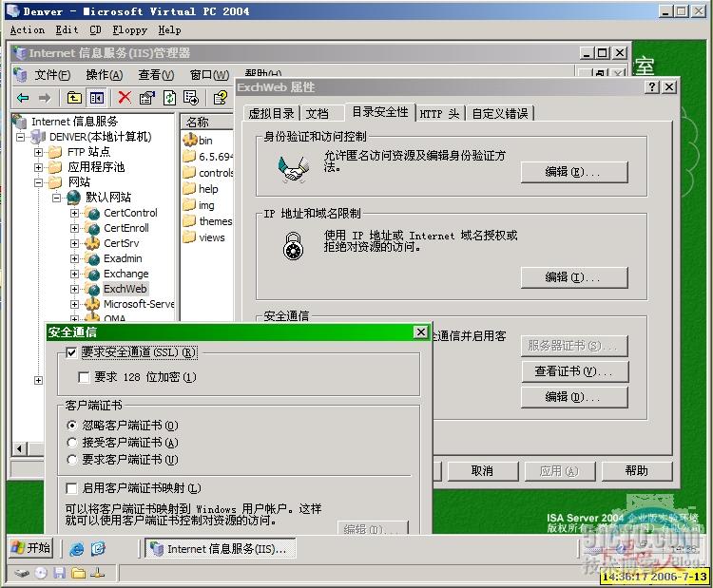Select the controls folder in list pane
The image size is (713, 588).
208,173
